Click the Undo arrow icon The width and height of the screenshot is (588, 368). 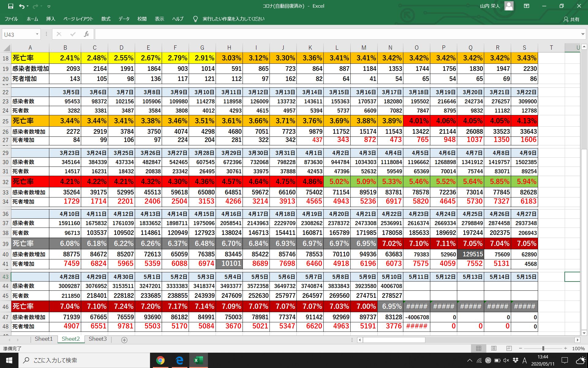21,6
